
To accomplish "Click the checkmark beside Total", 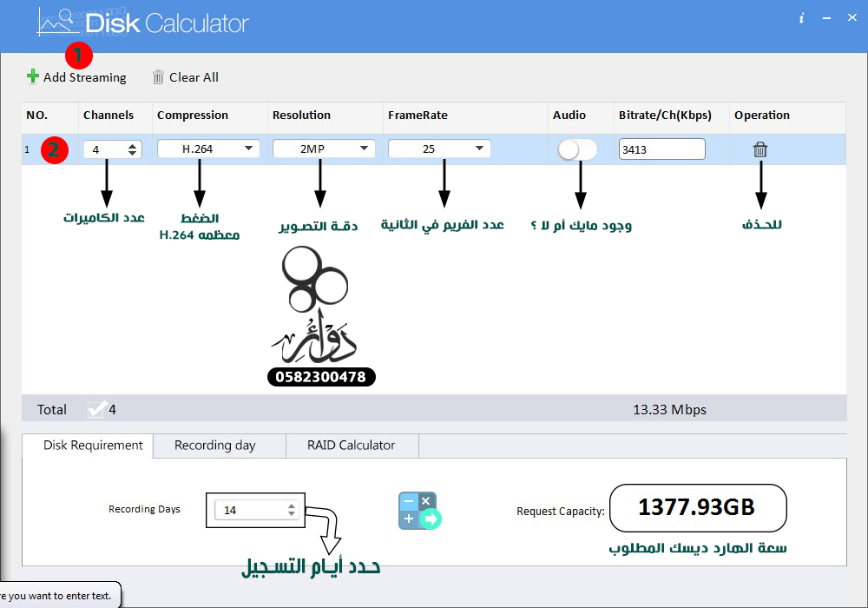I will pyautogui.click(x=97, y=408).
